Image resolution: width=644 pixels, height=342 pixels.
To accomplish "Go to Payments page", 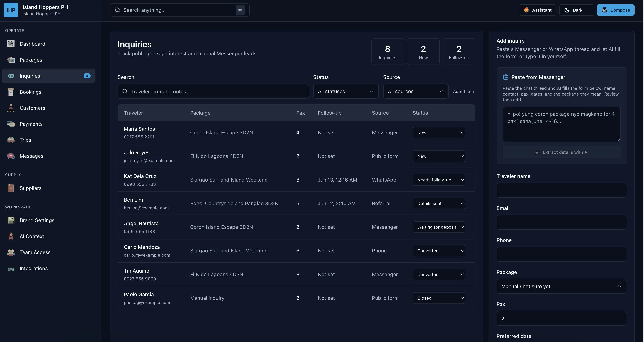I will point(48,124).
